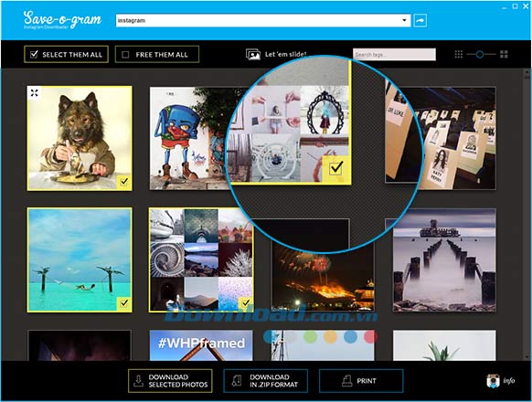Uncheck the ocean hammock photo checkmark
This screenshot has width=532, height=402.
tap(124, 302)
